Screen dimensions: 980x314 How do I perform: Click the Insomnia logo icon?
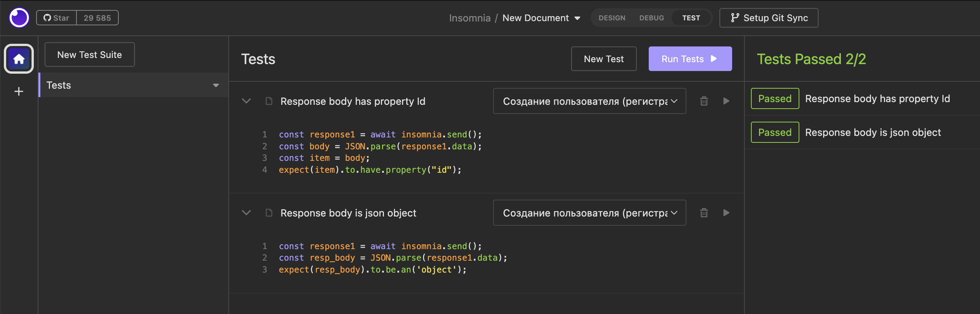tap(19, 18)
